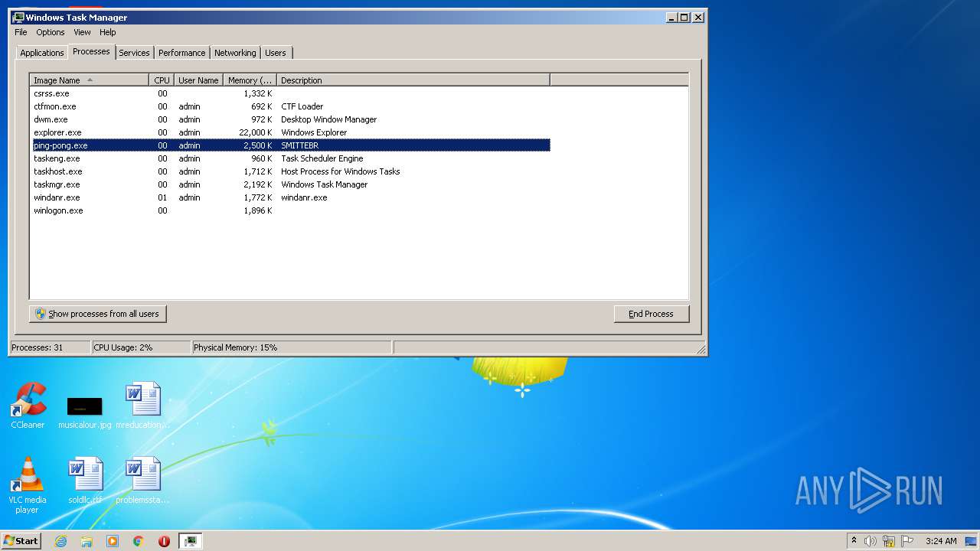This screenshot has height=551, width=980.
Task: Open the Help menu
Action: coord(108,32)
